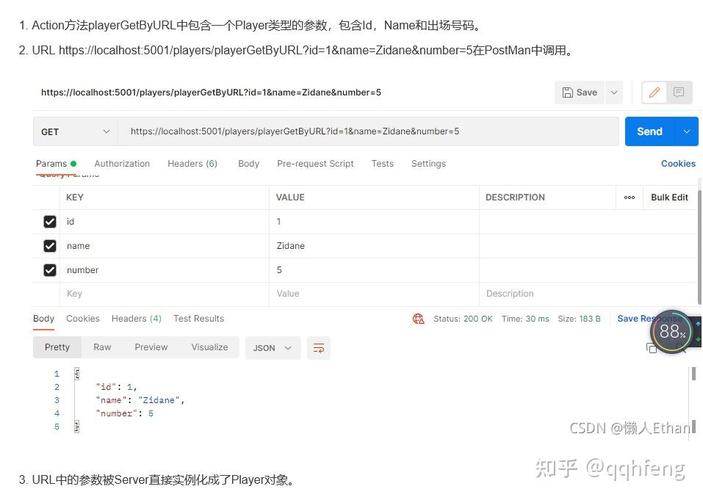Screen dimensions: 703x500
Task: Click the empty Value input field
Action: pyautogui.click(x=374, y=294)
